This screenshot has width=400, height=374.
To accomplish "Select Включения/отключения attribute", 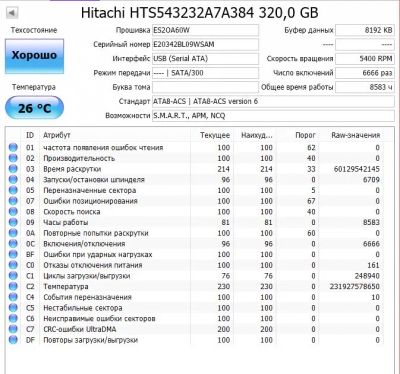I will click(84, 243).
